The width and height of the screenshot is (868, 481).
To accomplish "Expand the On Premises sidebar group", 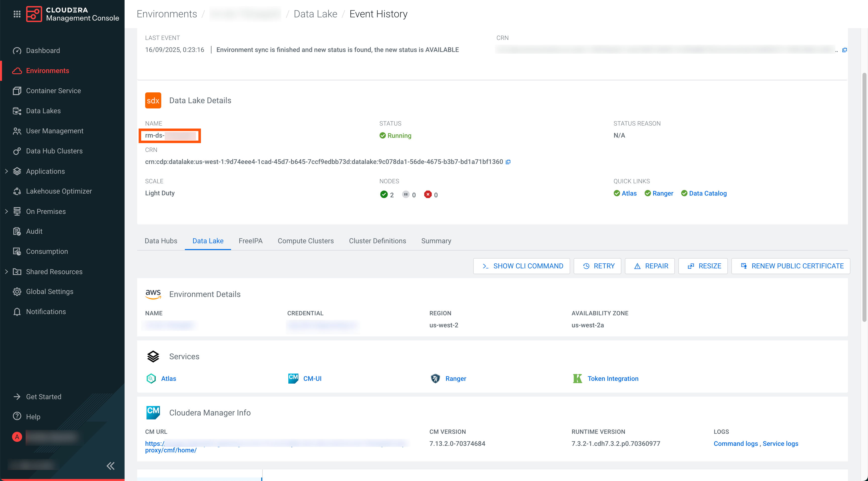I will coord(6,211).
